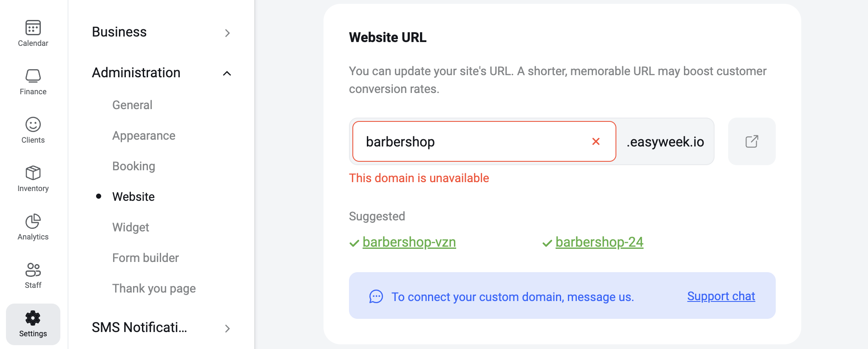Image resolution: width=868 pixels, height=349 pixels.
Task: Open the Finance section icon
Action: (x=33, y=76)
